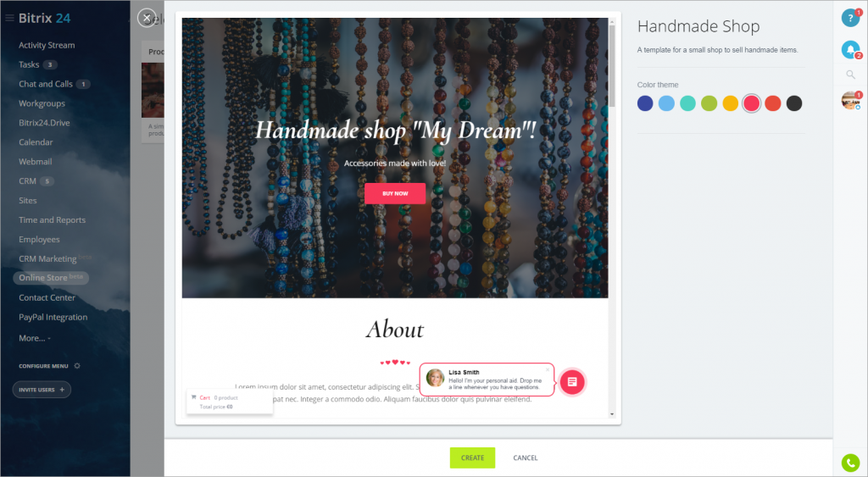Click the green phone call icon

(850, 463)
